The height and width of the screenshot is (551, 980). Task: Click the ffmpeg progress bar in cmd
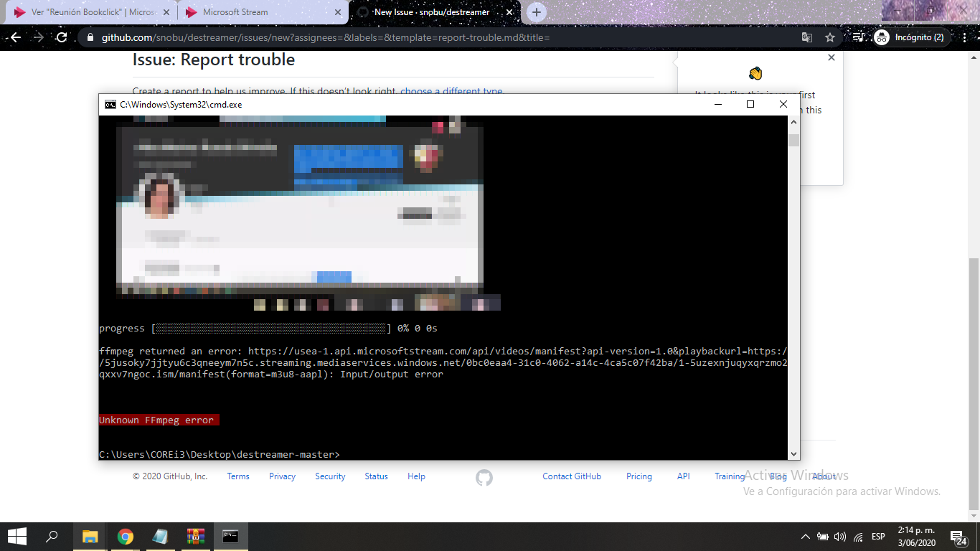[x=270, y=328]
